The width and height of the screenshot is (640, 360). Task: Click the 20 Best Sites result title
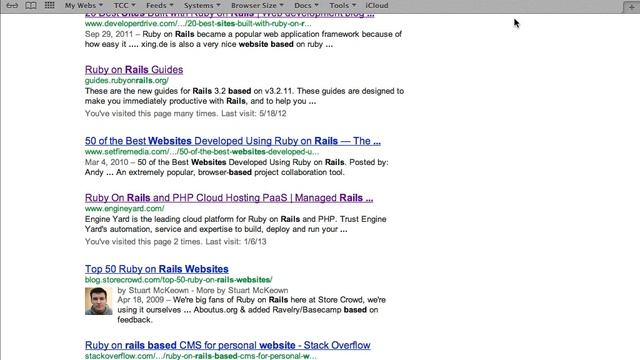click(229, 15)
